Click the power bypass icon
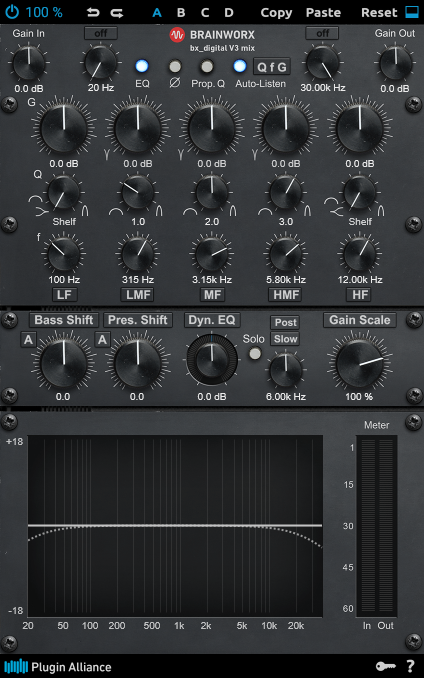Screen dimensions: 424x678 (12, 12)
